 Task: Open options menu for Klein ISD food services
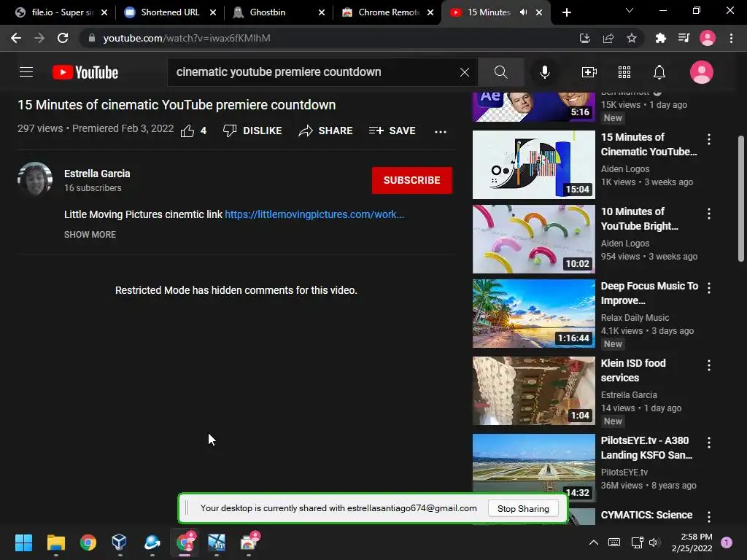709,365
